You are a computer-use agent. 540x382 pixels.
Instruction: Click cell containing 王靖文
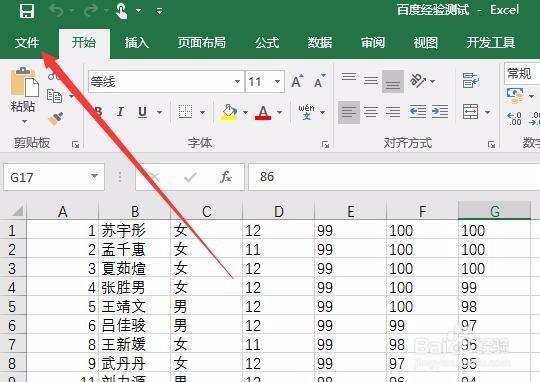click(134, 306)
